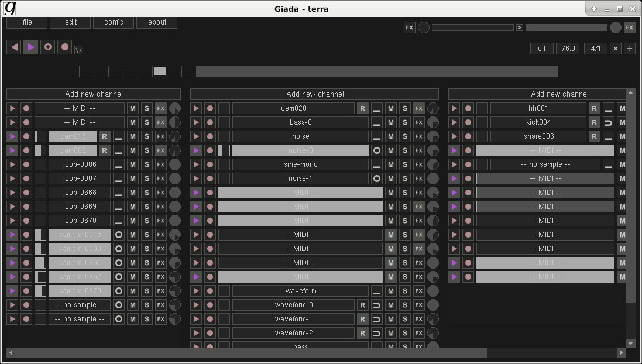Open the quantizer 'off' selector

click(541, 49)
